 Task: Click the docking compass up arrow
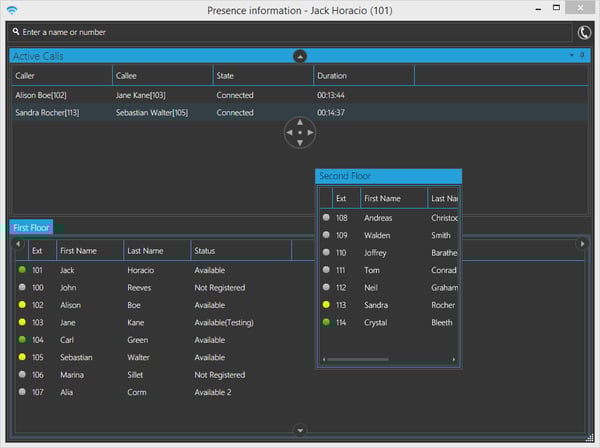pos(300,122)
